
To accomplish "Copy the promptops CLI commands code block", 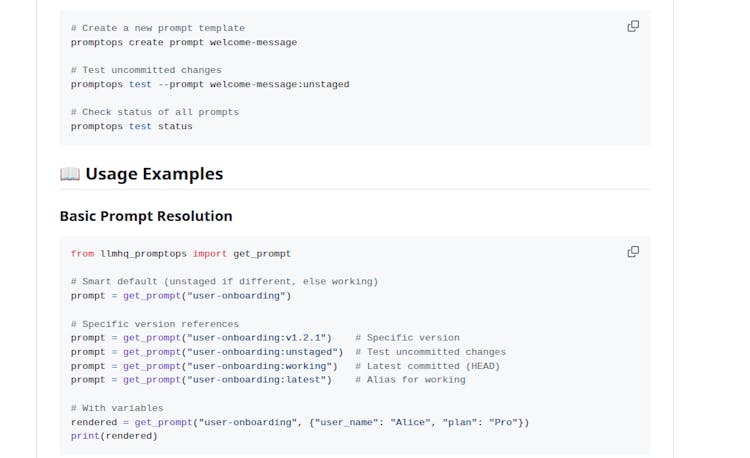I will pyautogui.click(x=633, y=26).
